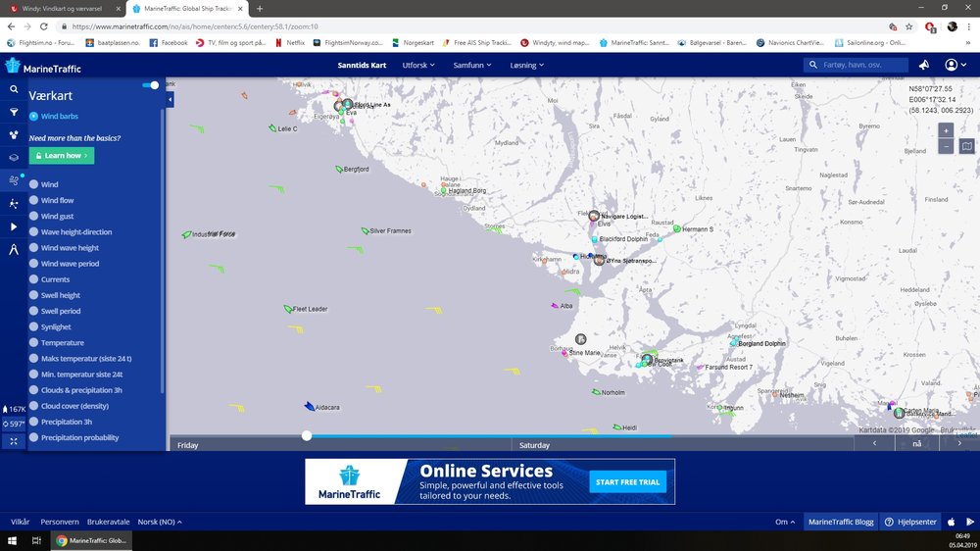980x551 pixels.
Task: Expand the Om footer menu
Action: [785, 522]
